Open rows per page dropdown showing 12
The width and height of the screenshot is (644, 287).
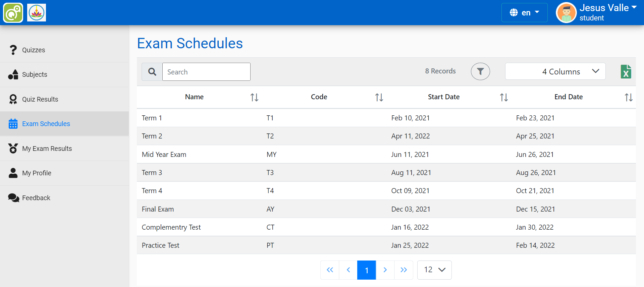click(434, 270)
